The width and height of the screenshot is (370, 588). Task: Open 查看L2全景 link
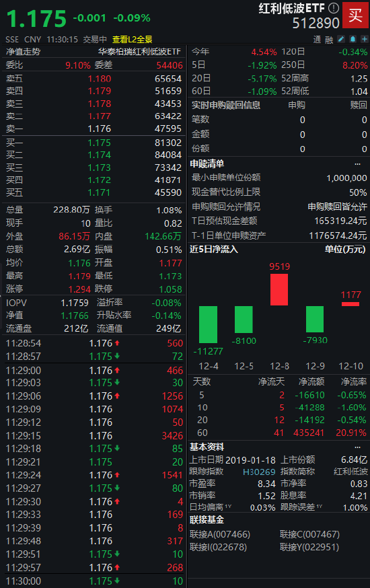(133, 40)
